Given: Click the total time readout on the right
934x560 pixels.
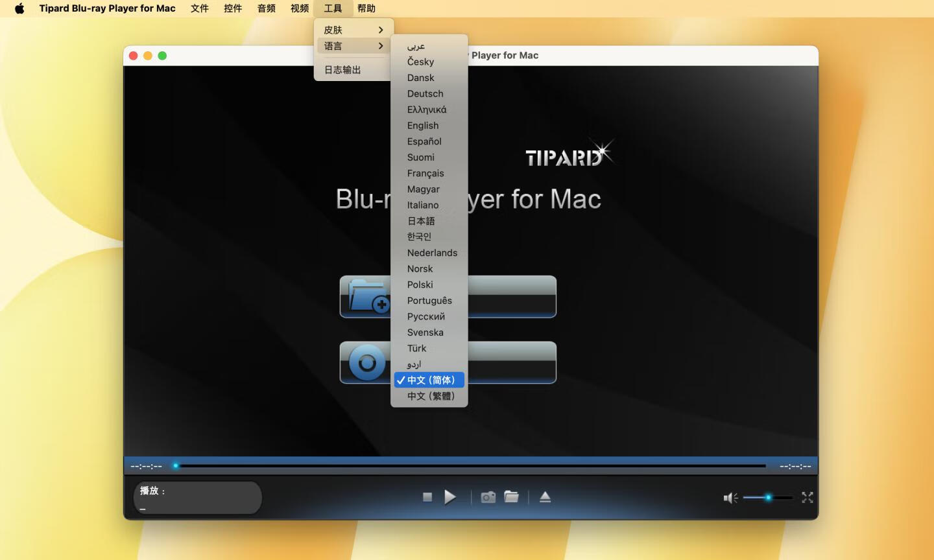Looking at the screenshot, I should pos(795,466).
